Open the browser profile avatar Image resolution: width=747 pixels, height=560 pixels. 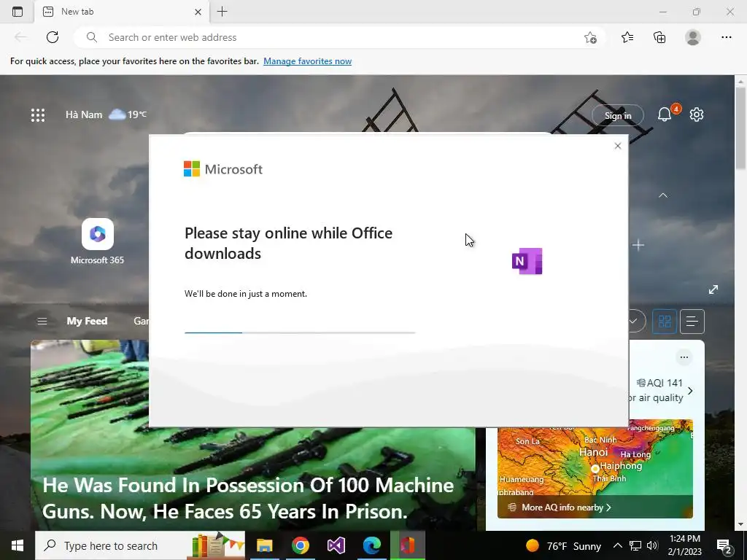click(693, 37)
